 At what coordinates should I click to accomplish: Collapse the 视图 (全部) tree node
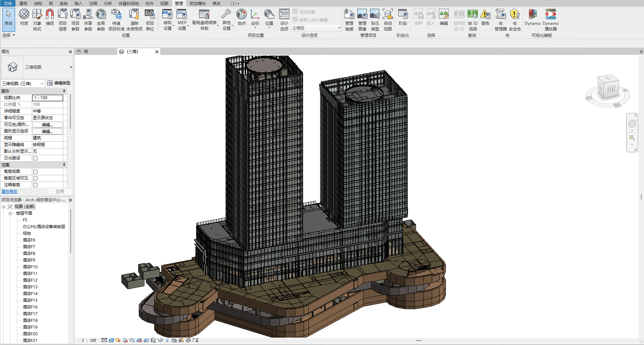(3, 207)
